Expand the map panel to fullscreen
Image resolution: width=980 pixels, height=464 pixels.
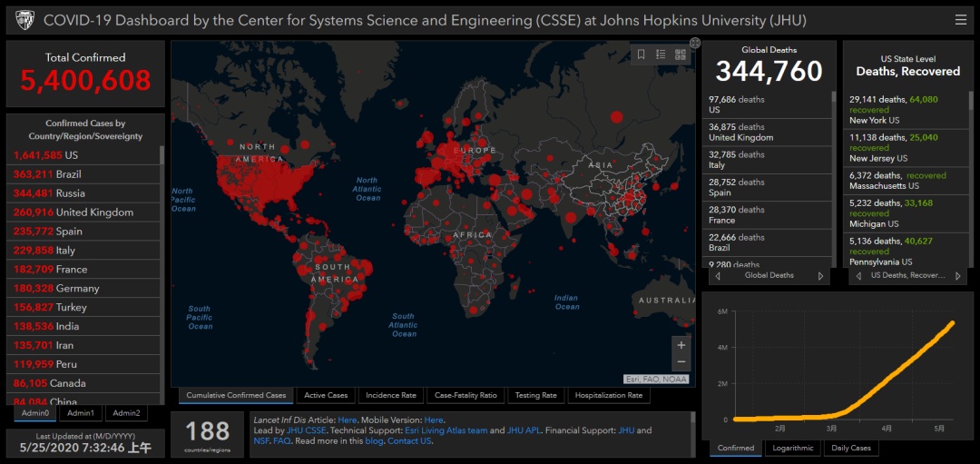pos(695,43)
